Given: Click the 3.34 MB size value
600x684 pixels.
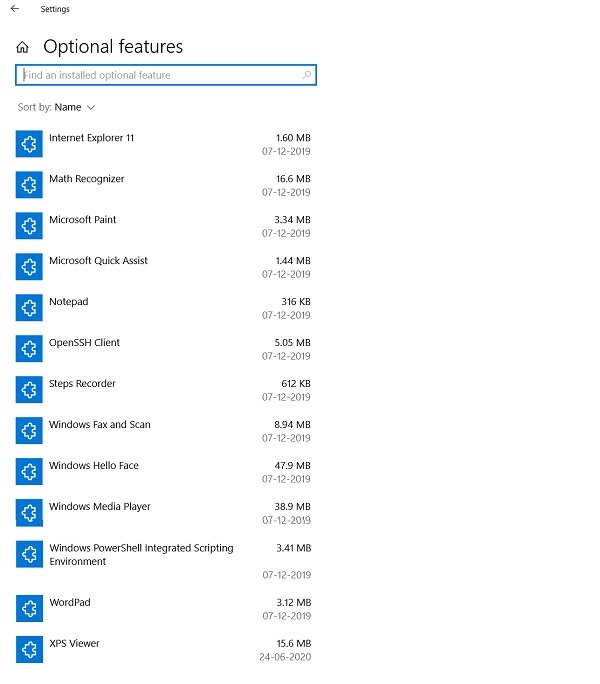Looking at the screenshot, I should [292, 220].
